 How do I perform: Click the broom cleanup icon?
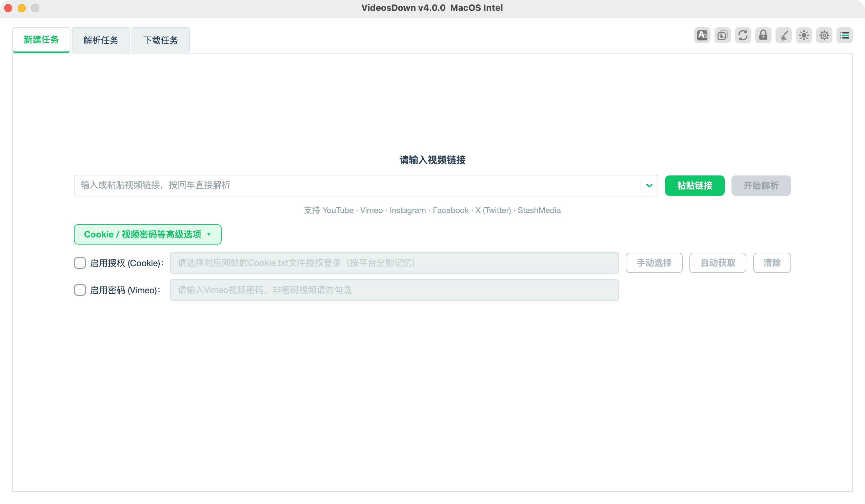tap(783, 35)
